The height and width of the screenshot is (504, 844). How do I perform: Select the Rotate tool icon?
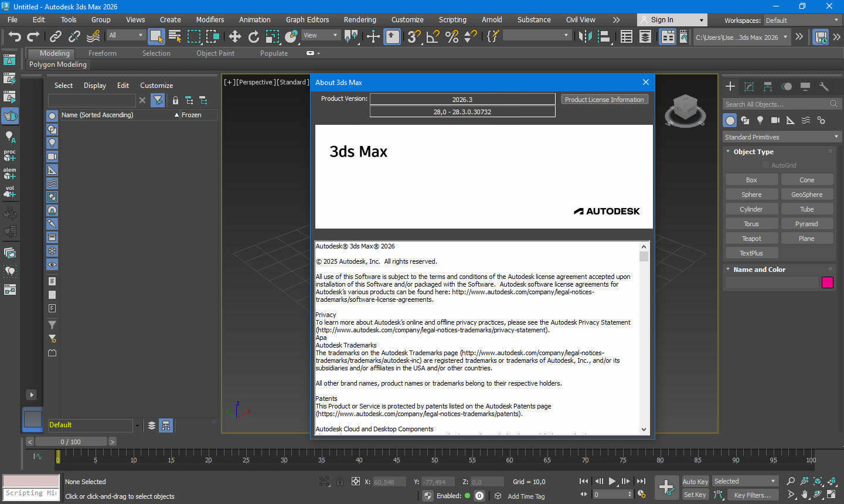(x=253, y=37)
